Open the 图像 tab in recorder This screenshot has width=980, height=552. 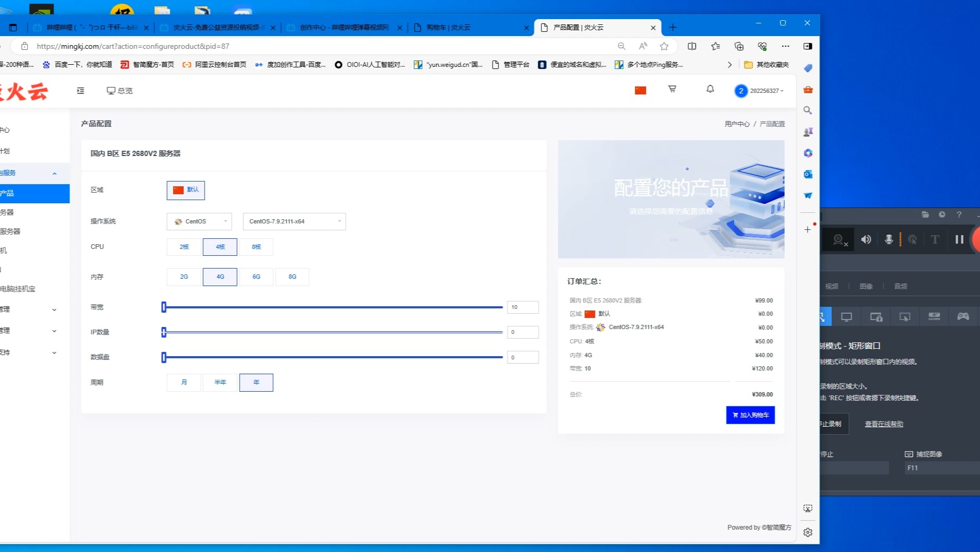(866, 286)
